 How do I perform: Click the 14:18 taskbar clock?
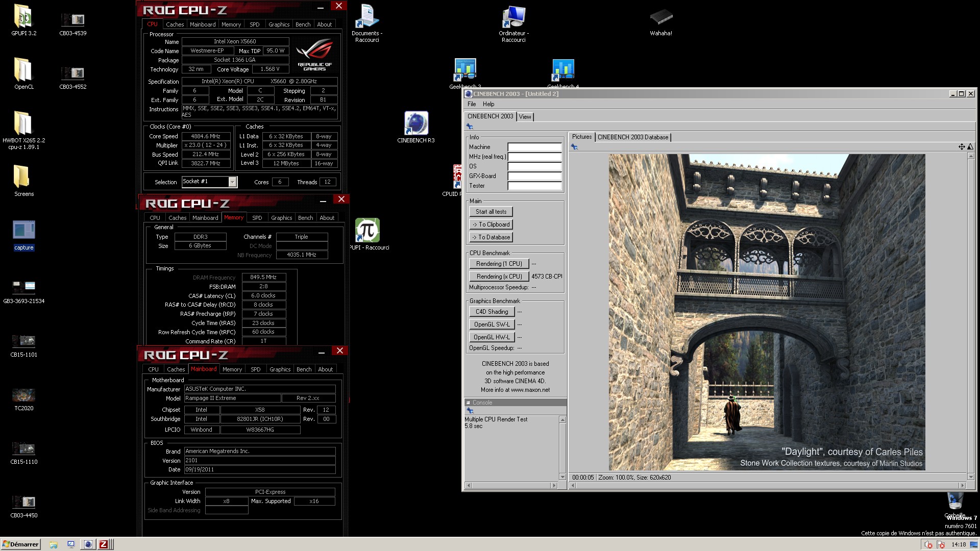tap(959, 545)
